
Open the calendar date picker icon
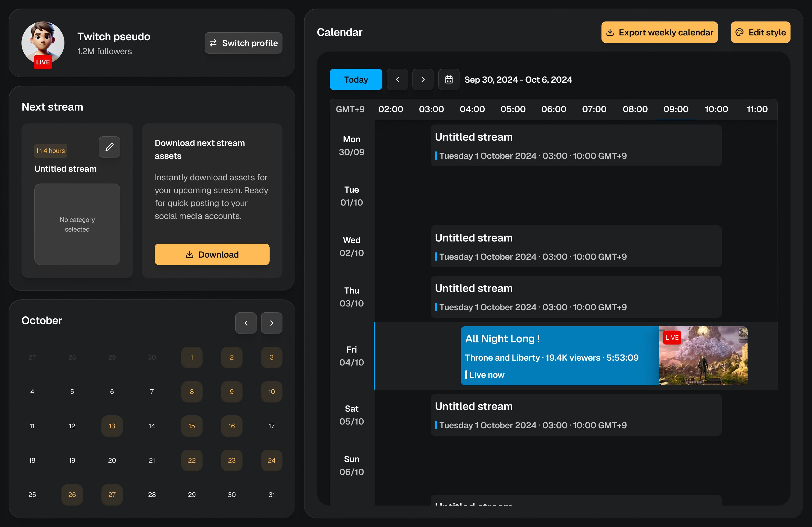pos(449,79)
